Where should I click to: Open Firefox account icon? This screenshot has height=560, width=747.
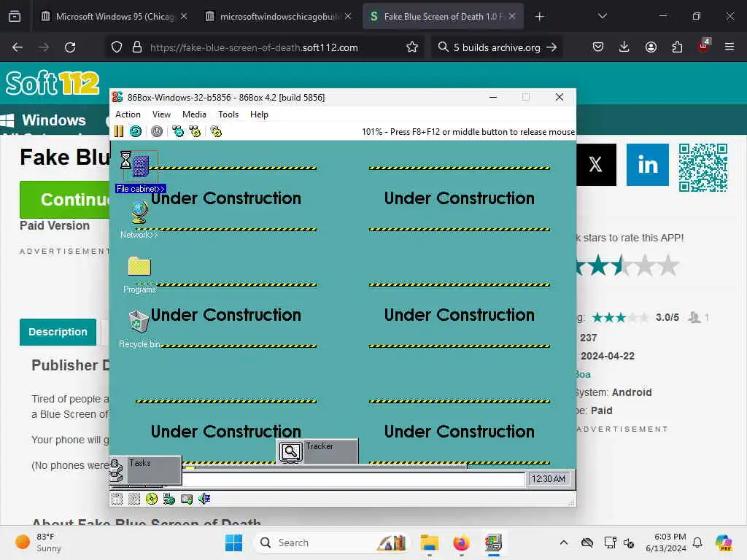tap(651, 47)
